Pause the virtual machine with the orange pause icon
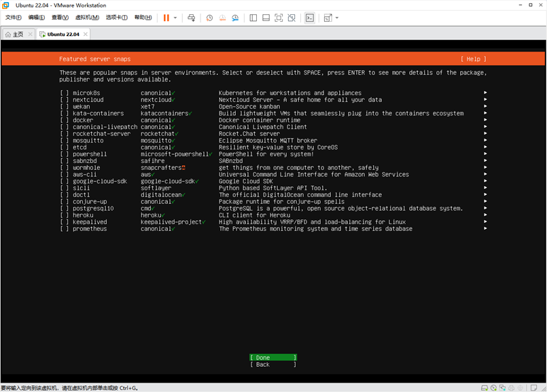 (x=166, y=18)
